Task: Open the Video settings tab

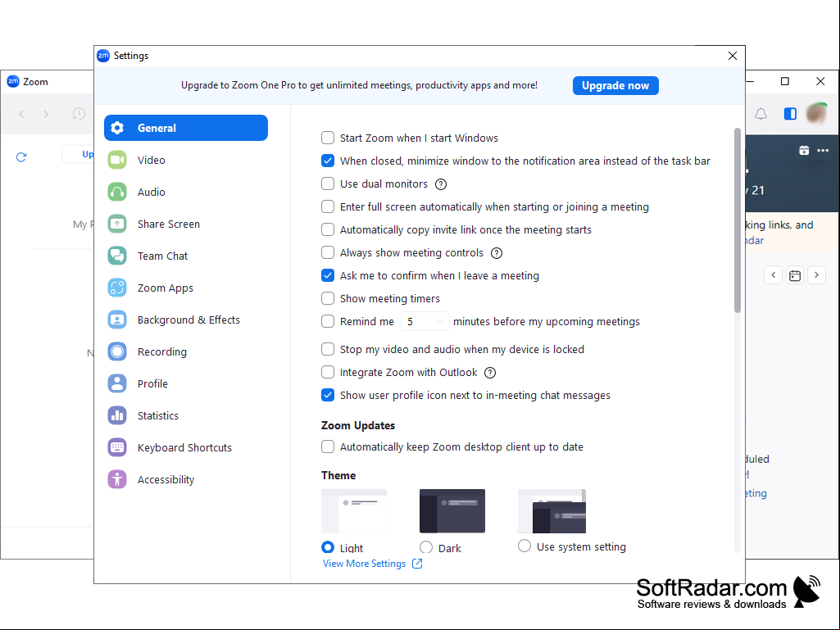Action: pyautogui.click(x=186, y=160)
